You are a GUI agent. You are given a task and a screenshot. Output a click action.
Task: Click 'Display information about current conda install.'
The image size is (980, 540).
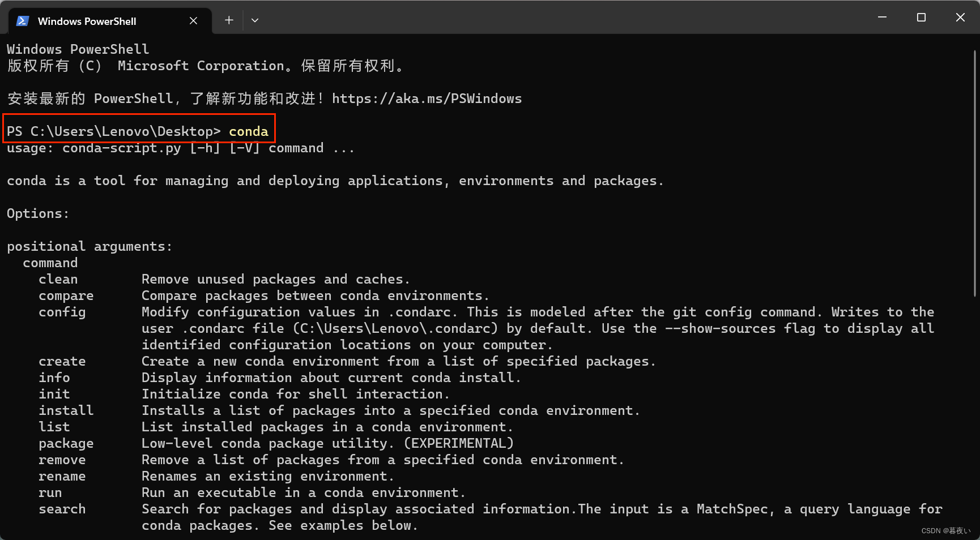(x=331, y=378)
